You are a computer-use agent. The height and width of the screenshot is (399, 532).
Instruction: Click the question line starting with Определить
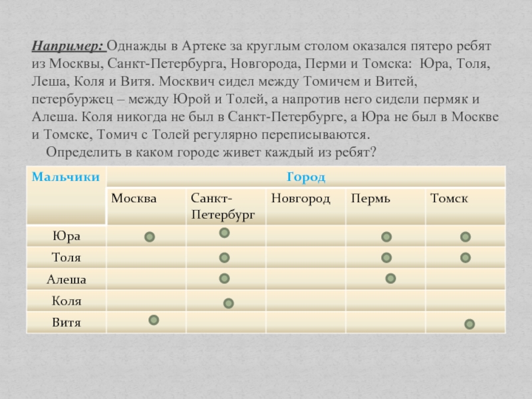point(211,152)
